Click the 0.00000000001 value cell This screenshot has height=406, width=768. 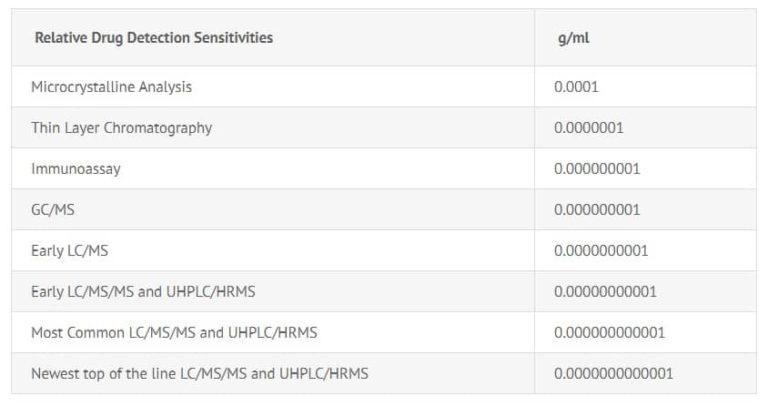tap(605, 292)
